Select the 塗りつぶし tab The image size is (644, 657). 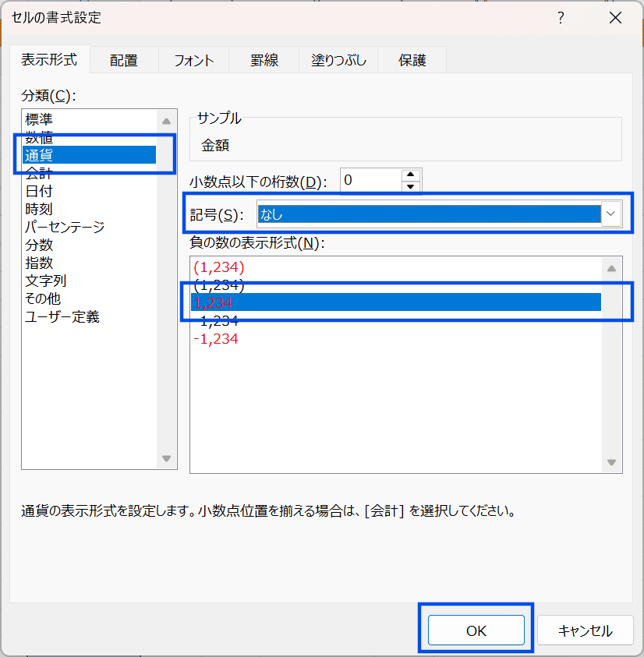pyautogui.click(x=338, y=60)
